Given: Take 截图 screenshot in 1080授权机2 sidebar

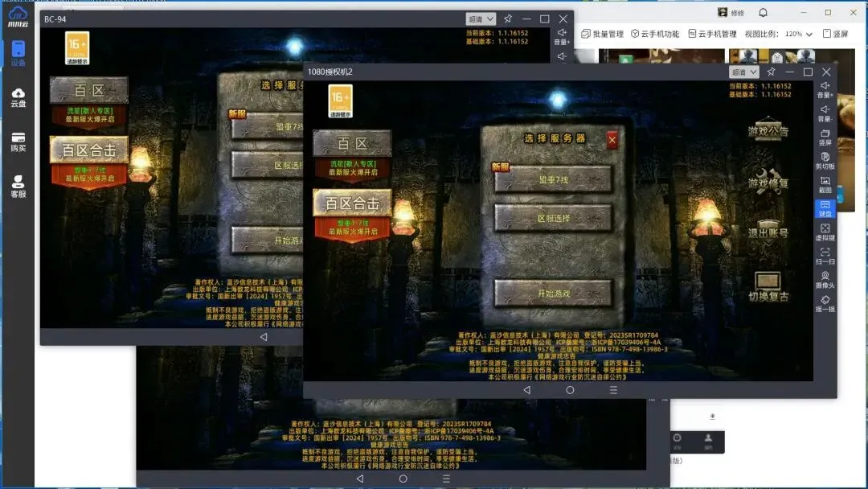Looking at the screenshot, I should click(825, 185).
